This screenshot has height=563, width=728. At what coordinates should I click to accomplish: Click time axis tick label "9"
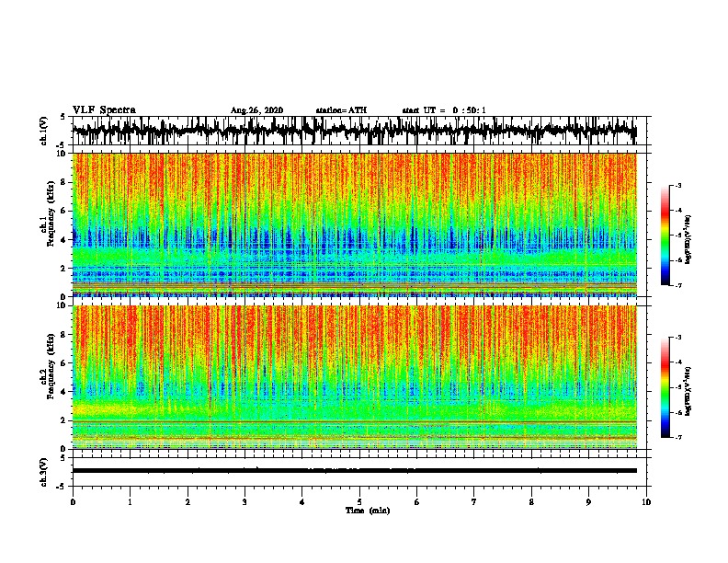coord(588,502)
